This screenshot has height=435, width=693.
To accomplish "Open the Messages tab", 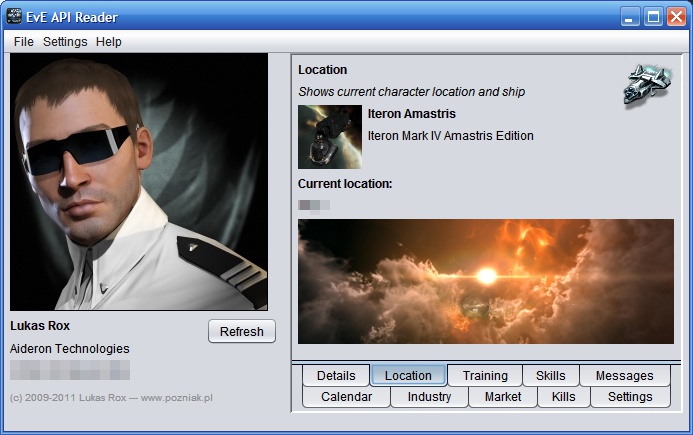I will pos(624,375).
